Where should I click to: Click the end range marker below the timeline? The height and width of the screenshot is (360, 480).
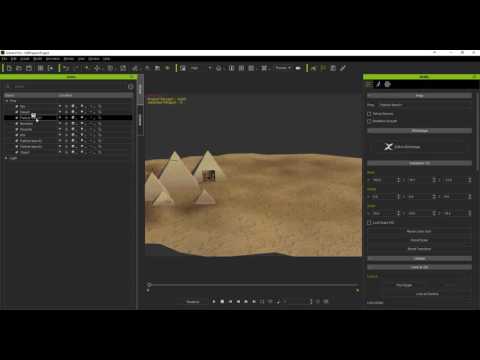coord(357,290)
